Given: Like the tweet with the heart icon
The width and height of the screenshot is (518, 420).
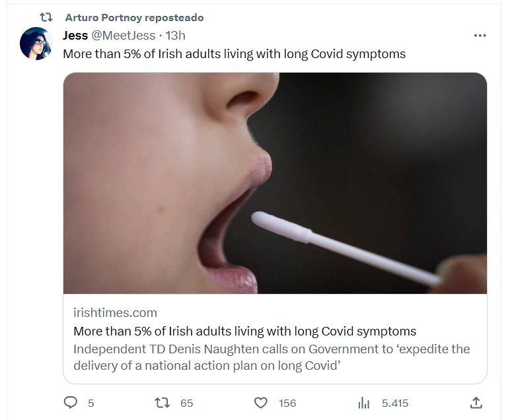Looking at the screenshot, I should 261,402.
